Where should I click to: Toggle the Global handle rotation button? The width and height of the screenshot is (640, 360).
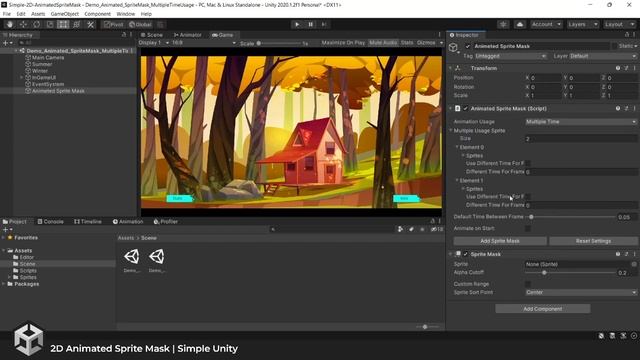(x=140, y=24)
